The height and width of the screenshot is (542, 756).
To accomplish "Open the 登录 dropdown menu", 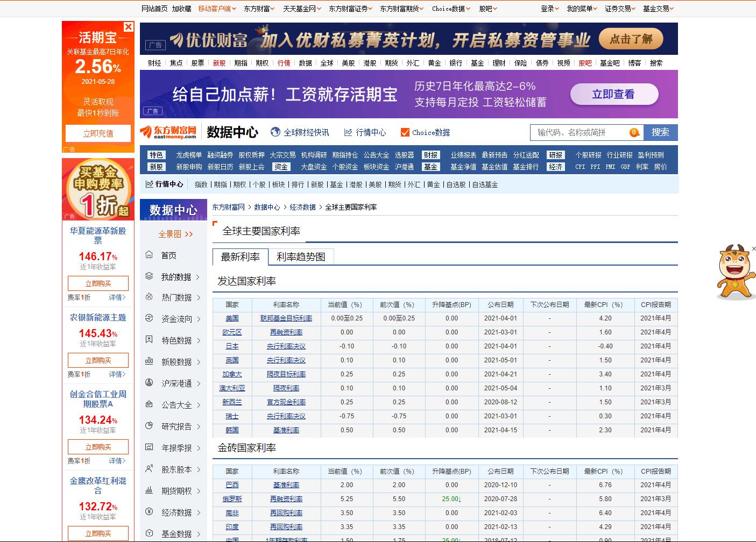I will [x=549, y=9].
